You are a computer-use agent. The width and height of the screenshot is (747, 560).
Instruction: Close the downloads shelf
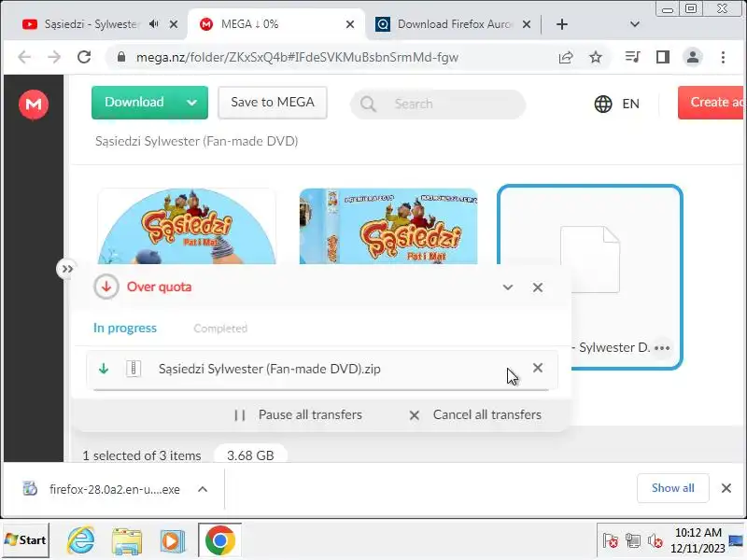pyautogui.click(x=726, y=488)
